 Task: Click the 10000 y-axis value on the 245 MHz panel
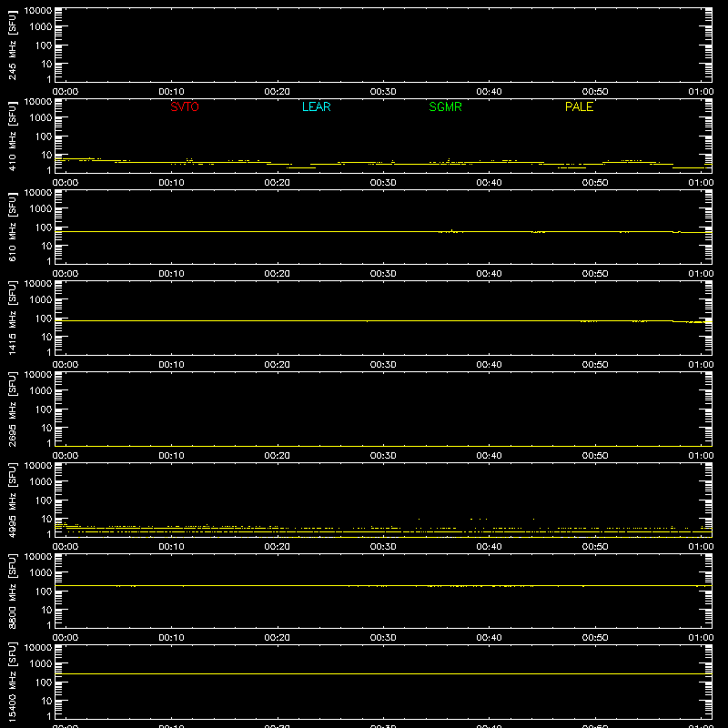point(38,11)
